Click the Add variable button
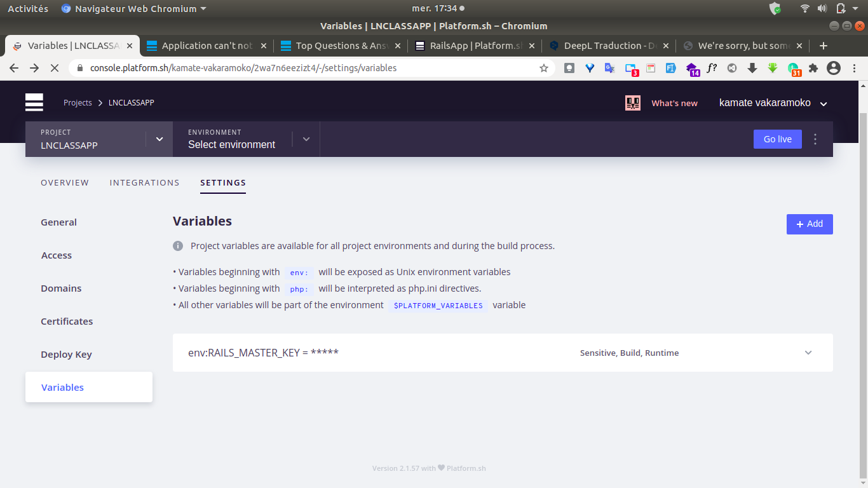Image resolution: width=868 pixels, height=488 pixels. (809, 224)
